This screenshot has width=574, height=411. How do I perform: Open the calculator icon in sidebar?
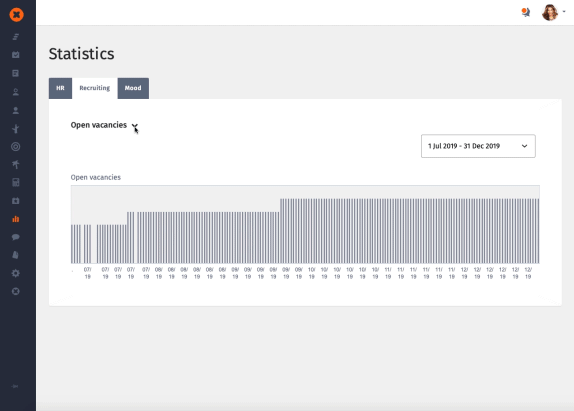pos(15,183)
